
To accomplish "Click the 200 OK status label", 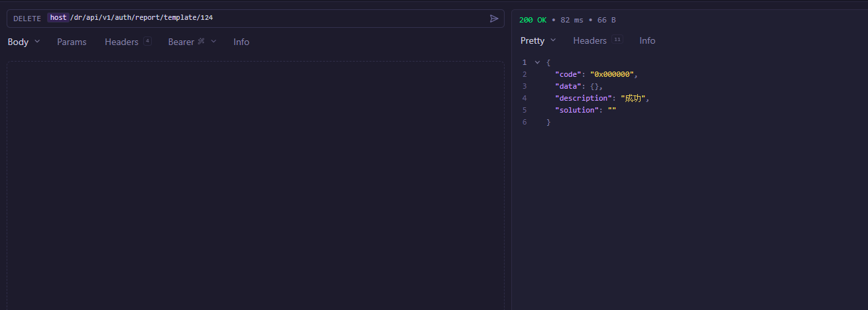I will pos(532,20).
